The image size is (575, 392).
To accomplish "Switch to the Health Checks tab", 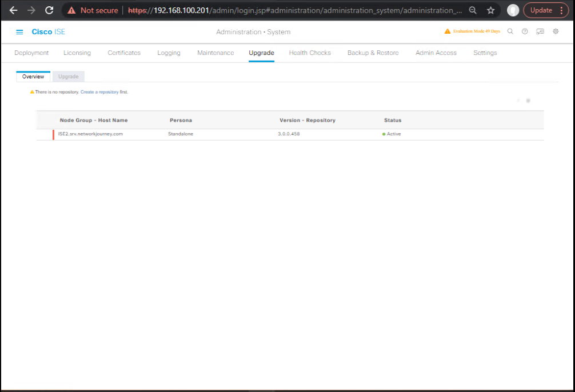I will tap(310, 53).
